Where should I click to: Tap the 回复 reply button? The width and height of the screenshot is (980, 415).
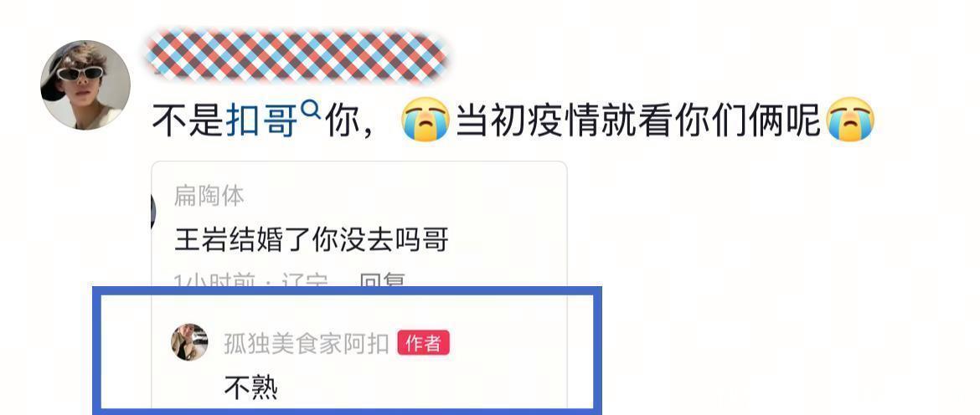tap(383, 282)
